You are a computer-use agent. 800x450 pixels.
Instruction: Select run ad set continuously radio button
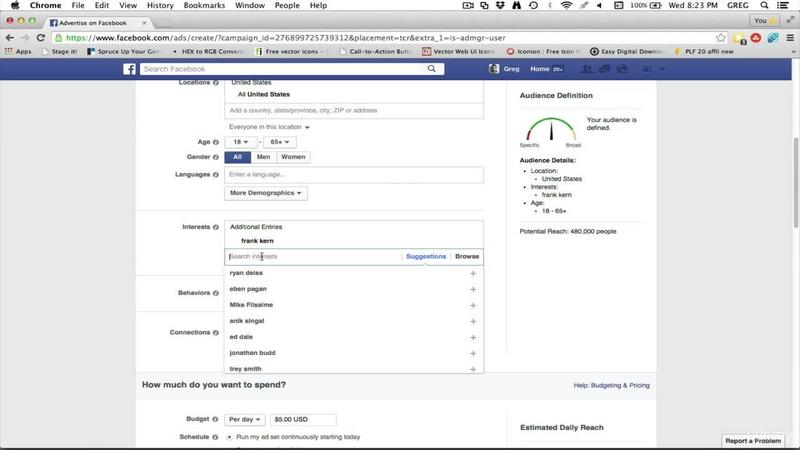tap(229, 437)
